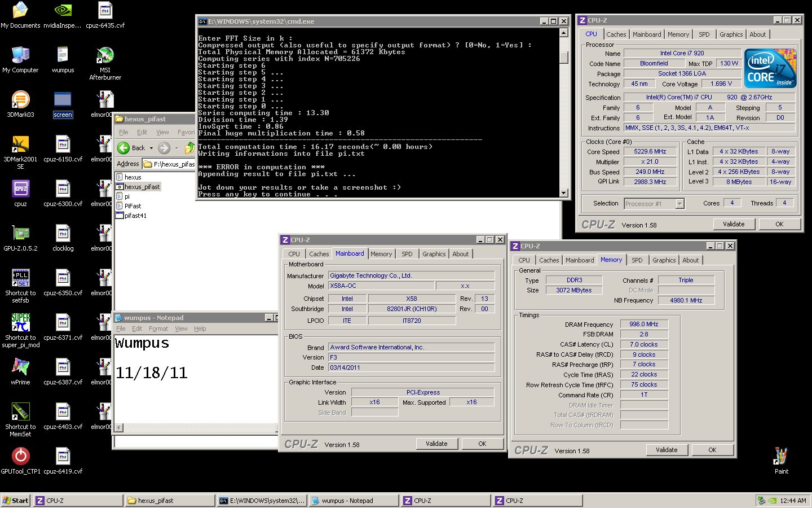Click Core Speed value 5229.6 MHz

[650, 151]
